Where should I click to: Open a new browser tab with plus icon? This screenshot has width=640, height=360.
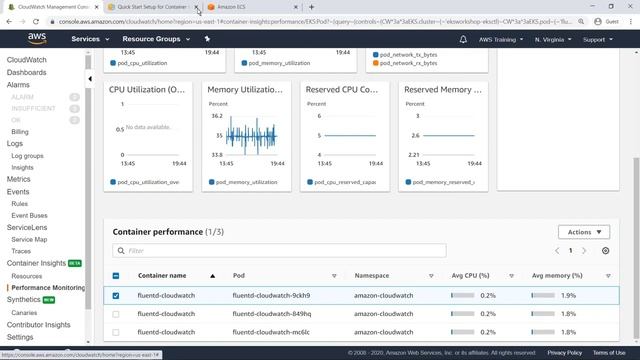click(x=311, y=7)
